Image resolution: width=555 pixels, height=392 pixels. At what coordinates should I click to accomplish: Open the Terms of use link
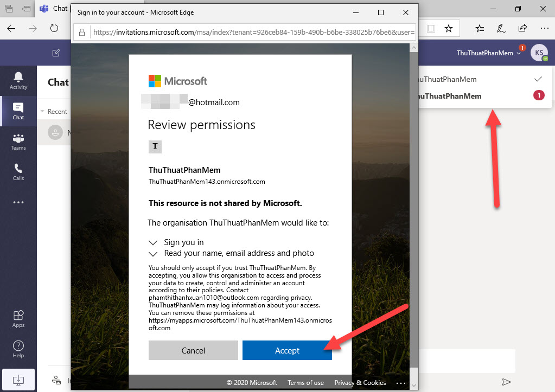pyautogui.click(x=305, y=383)
